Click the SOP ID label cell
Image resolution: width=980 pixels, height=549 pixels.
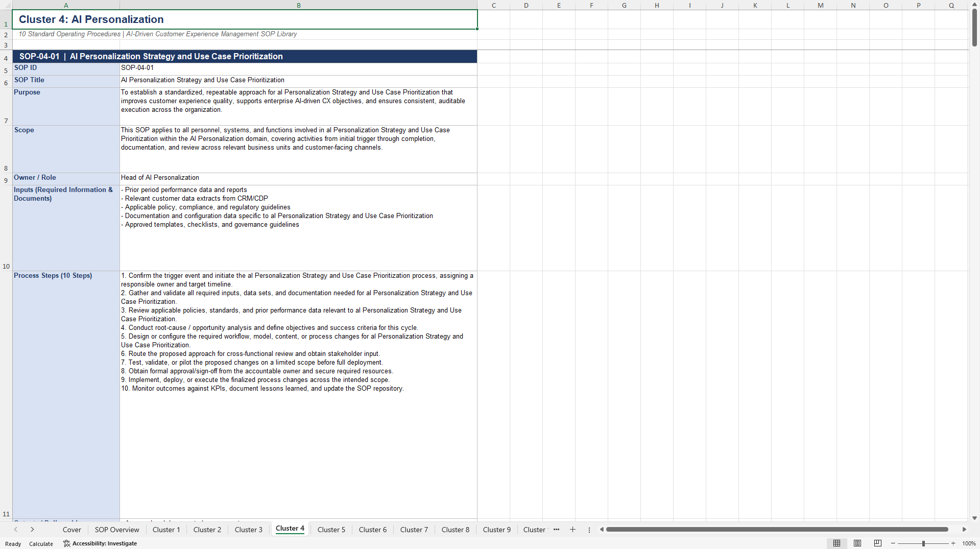pos(66,69)
